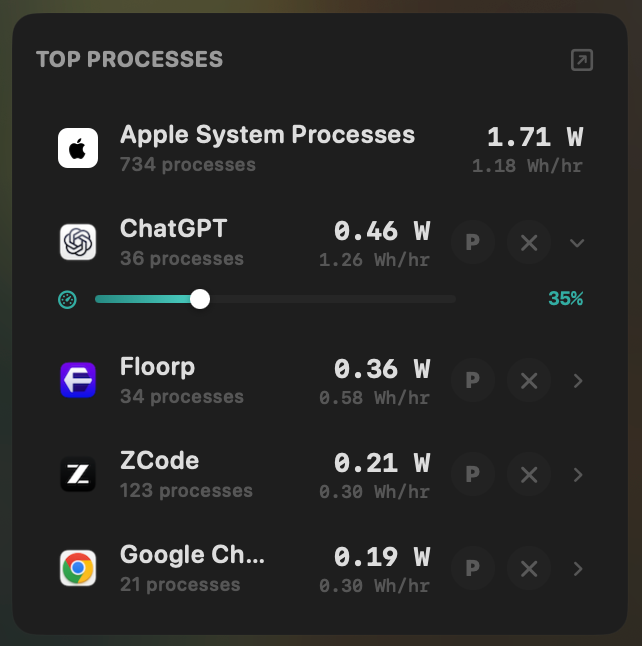Image resolution: width=642 pixels, height=646 pixels.
Task: Click the ZCode process name
Action: click(x=159, y=461)
